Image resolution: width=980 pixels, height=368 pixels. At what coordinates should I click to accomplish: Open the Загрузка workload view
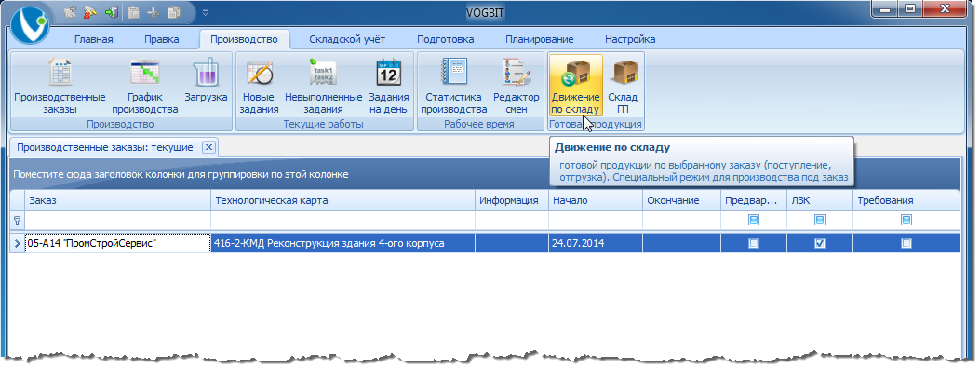[206, 86]
